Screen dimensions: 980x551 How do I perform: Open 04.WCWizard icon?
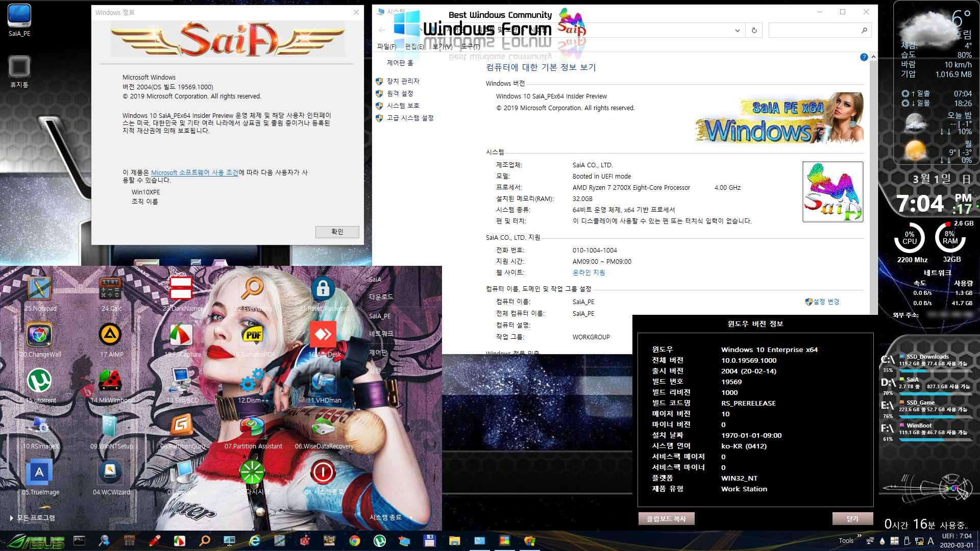coord(110,472)
